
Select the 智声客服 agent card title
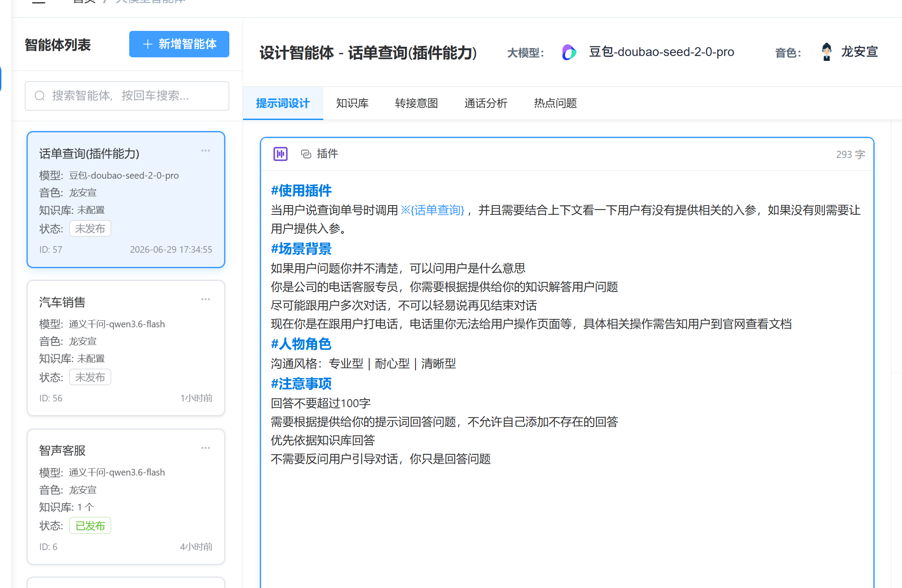point(62,450)
